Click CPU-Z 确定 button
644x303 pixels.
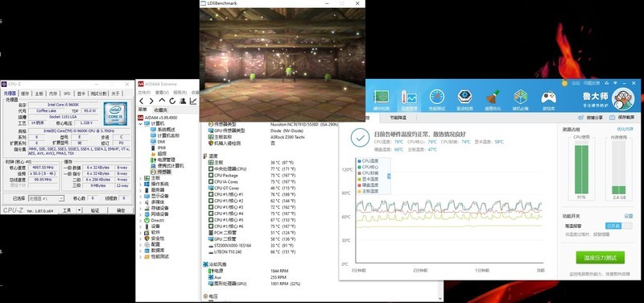[x=122, y=210]
